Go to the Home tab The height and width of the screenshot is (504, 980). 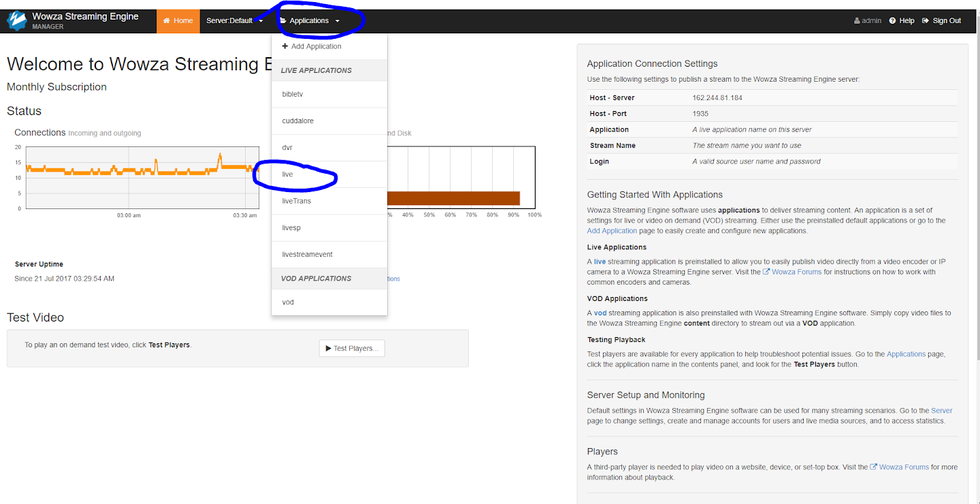(178, 21)
